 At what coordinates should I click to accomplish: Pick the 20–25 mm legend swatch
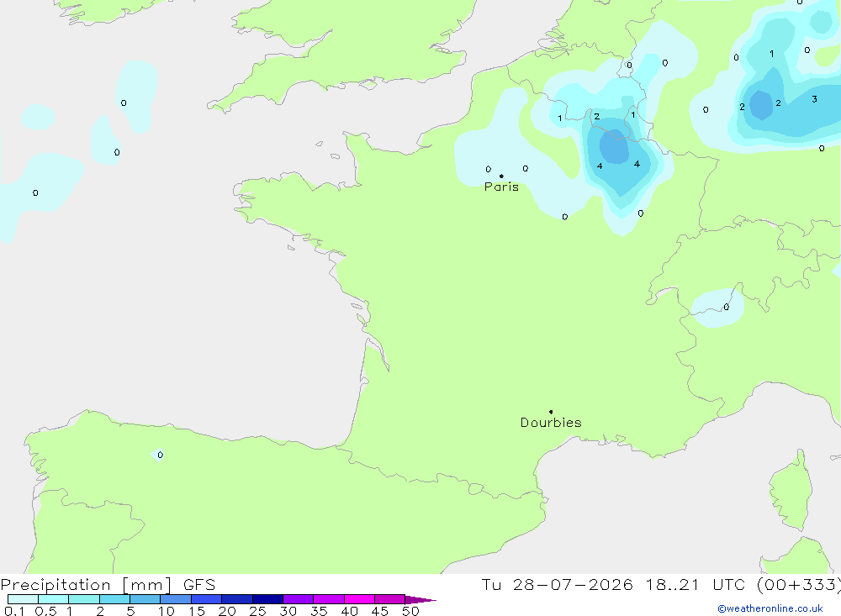click(x=237, y=599)
